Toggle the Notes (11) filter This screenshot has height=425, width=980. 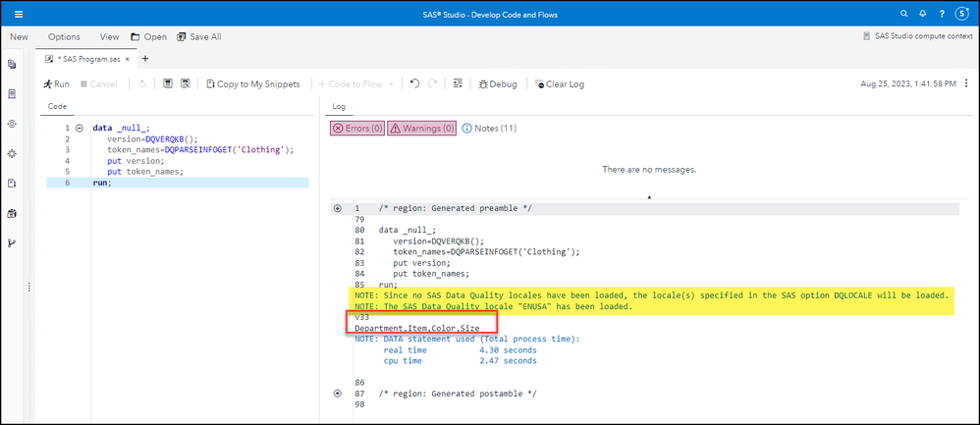[x=489, y=129]
